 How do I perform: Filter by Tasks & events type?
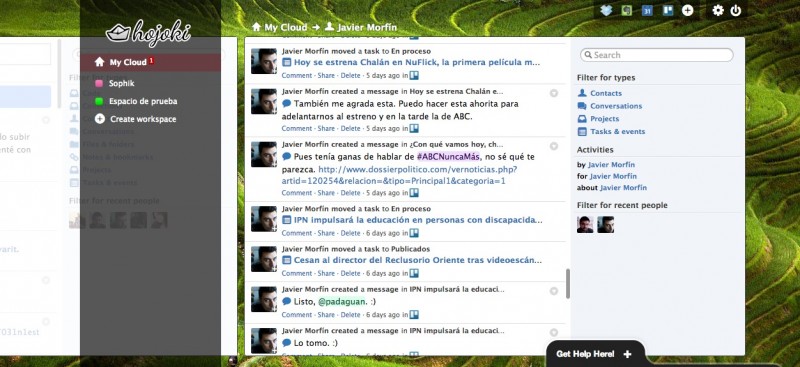(x=617, y=132)
